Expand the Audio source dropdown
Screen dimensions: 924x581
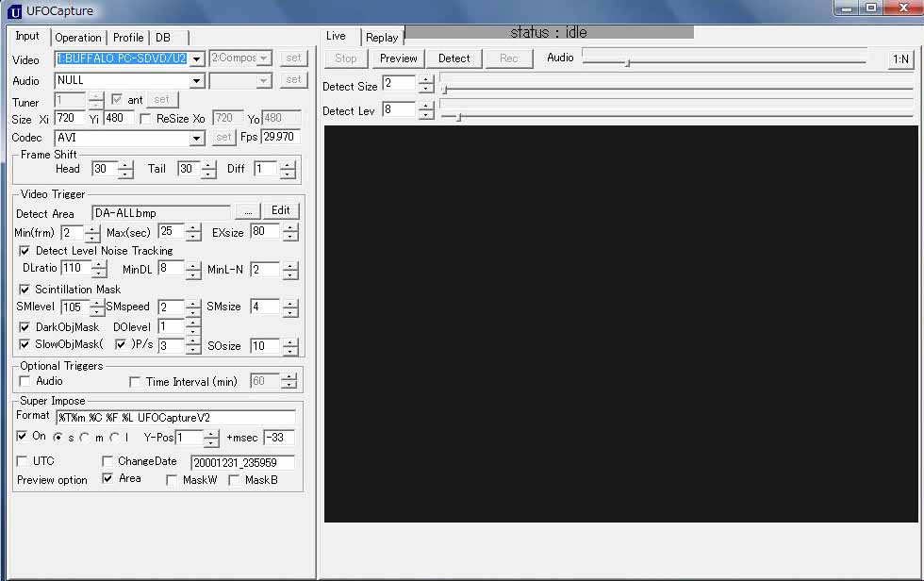point(196,81)
